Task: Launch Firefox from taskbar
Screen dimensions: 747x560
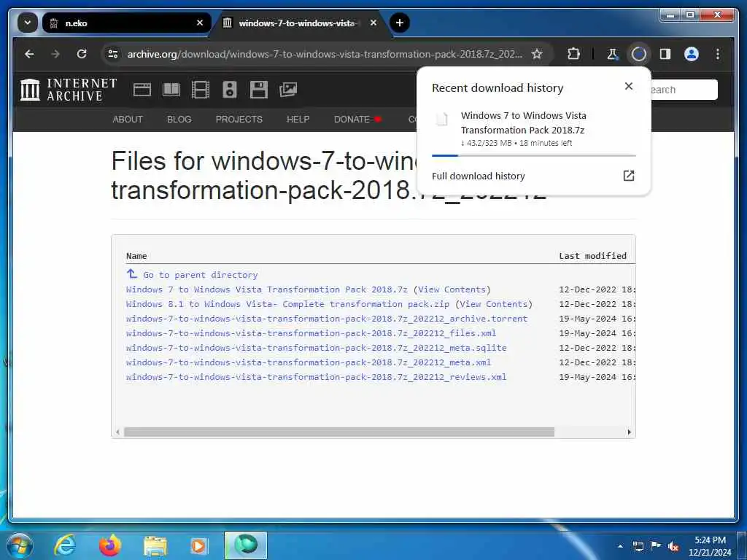Action: pyautogui.click(x=110, y=545)
